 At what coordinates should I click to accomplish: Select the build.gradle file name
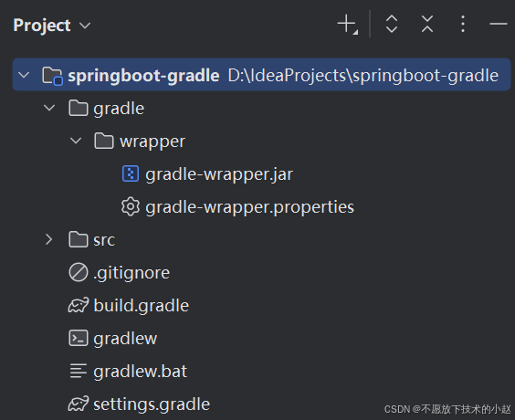142,306
